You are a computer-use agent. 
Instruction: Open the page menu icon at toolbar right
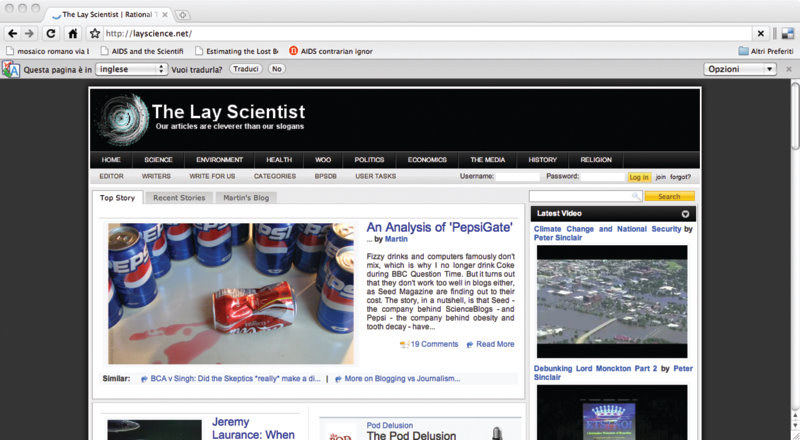click(x=788, y=34)
